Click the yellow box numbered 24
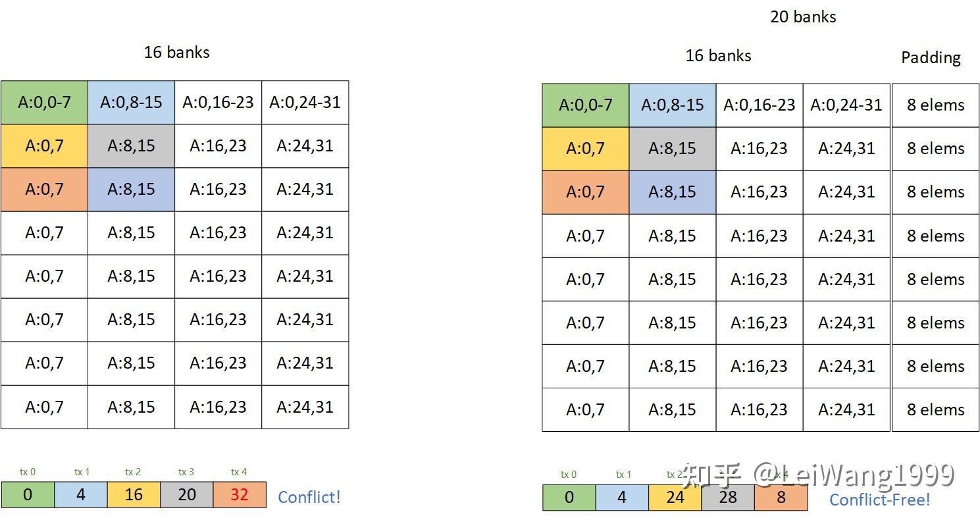The image size is (980, 520). pyautogui.click(x=675, y=498)
